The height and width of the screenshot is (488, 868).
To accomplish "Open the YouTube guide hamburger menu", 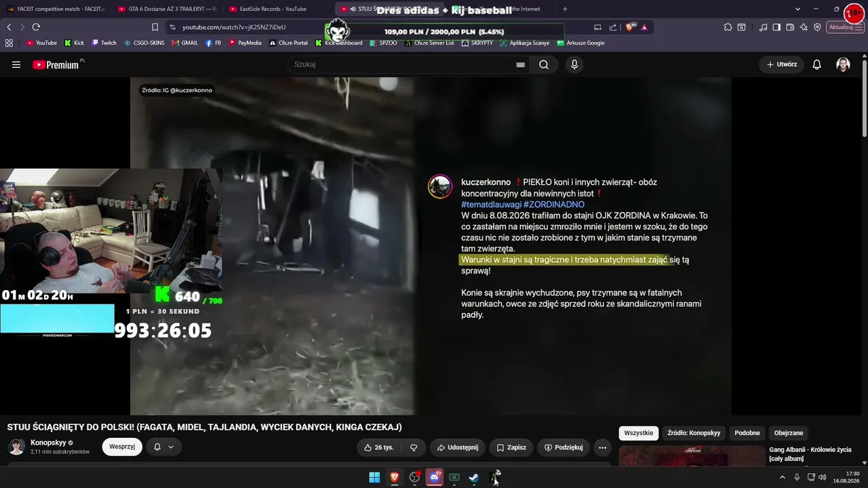I will point(16,64).
